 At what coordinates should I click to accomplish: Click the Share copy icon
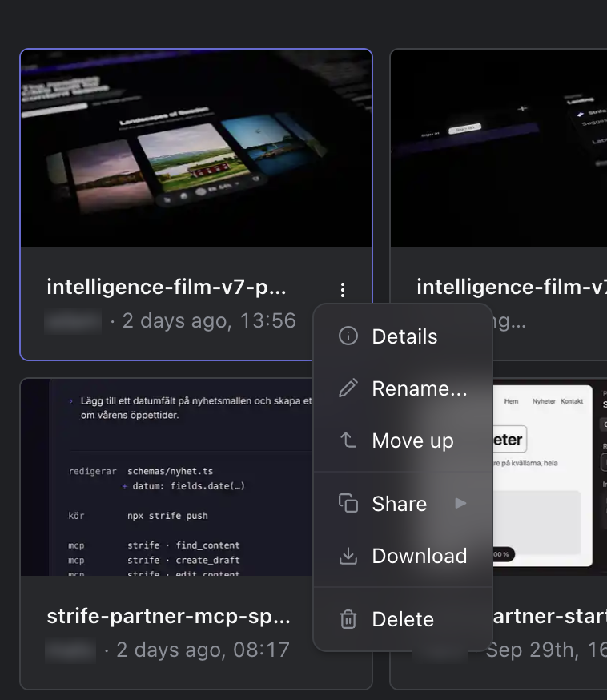[x=348, y=503]
